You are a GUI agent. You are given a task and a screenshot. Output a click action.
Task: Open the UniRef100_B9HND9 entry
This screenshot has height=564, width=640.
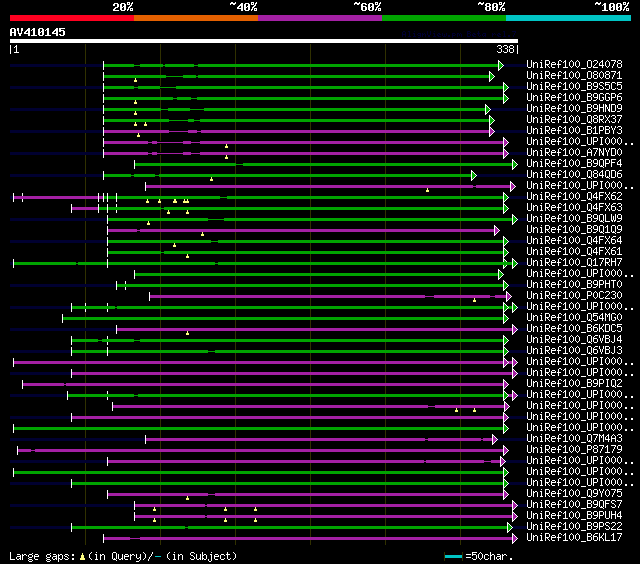tap(574, 109)
